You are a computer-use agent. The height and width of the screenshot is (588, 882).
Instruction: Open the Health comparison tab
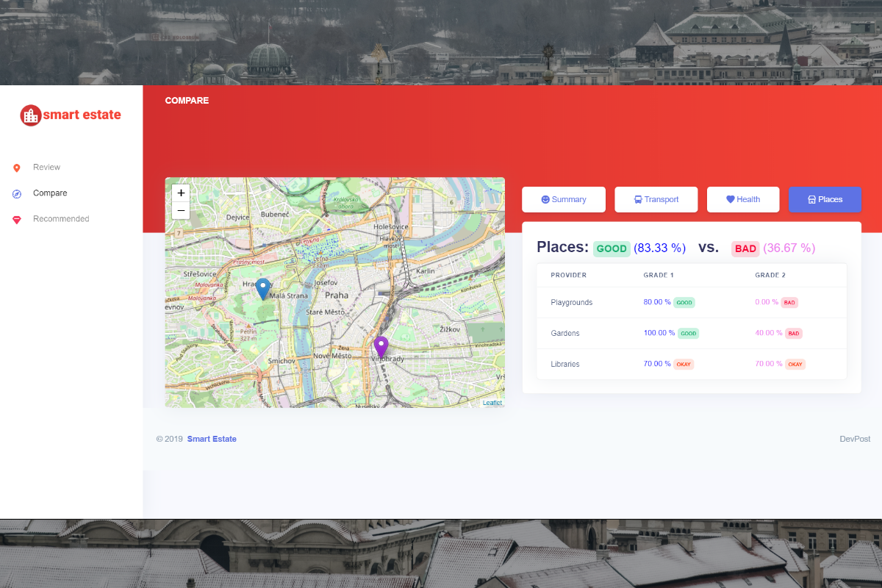742,199
